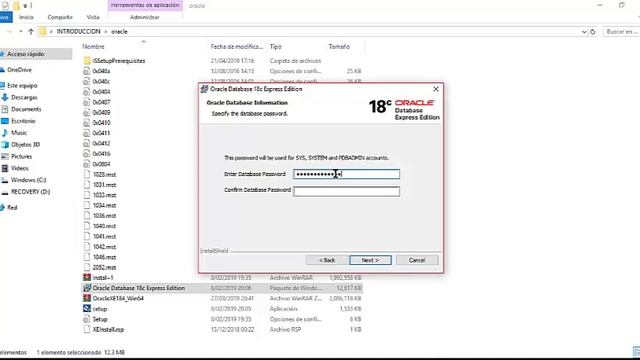Select the 1041.mst file icon
The image size is (640, 360).
(87, 237)
